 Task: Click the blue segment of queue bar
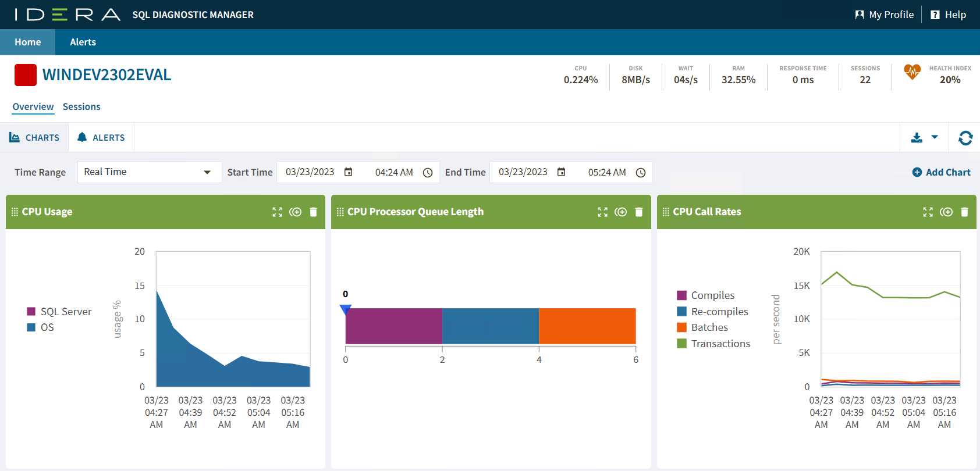pyautogui.click(x=491, y=326)
